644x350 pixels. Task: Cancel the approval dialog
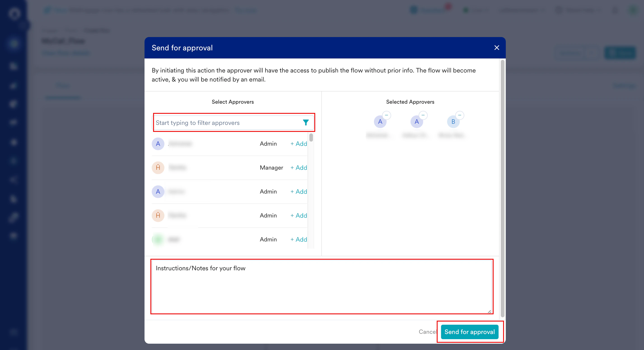427,332
